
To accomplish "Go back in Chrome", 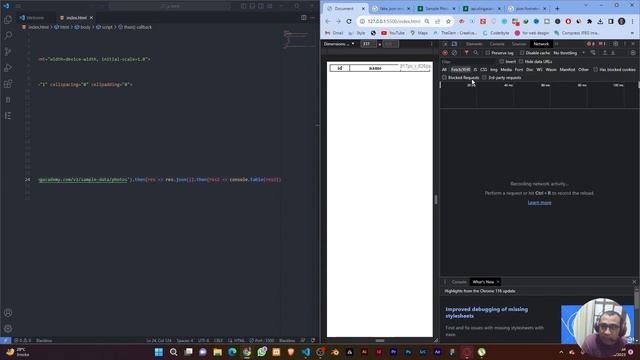I will [328, 21].
